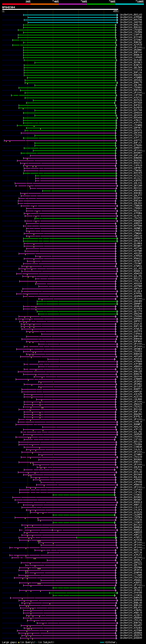
Task: Select the label UniRef100_B9RH25
Action: pyautogui.click(x=131, y=598)
